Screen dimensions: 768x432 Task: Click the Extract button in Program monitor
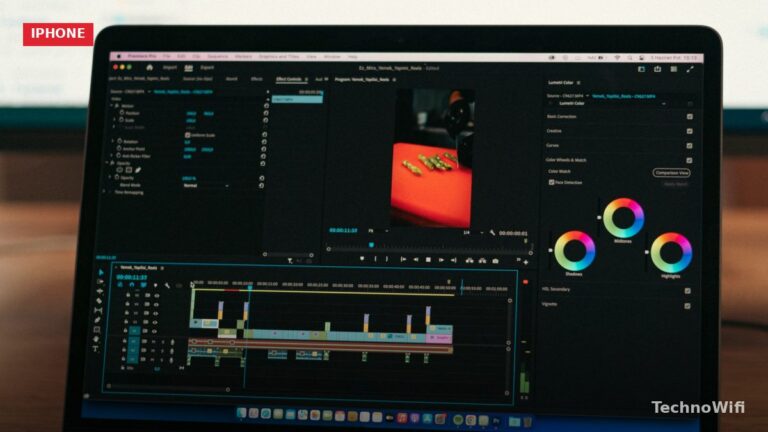482,261
